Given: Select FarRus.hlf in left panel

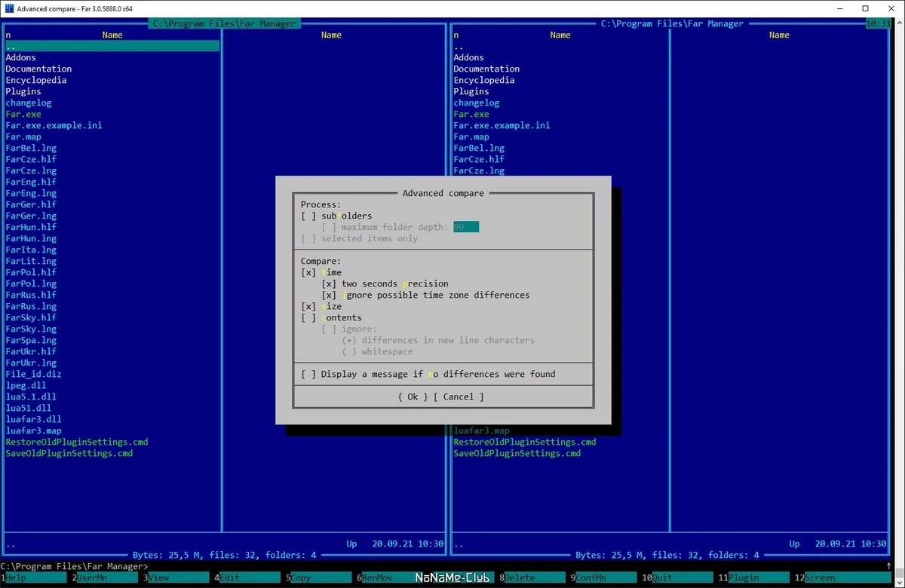Looking at the screenshot, I should pos(31,295).
